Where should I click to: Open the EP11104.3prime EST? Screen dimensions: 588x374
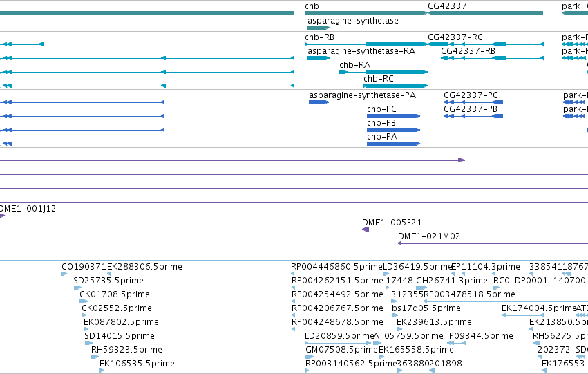pyautogui.click(x=473, y=274)
